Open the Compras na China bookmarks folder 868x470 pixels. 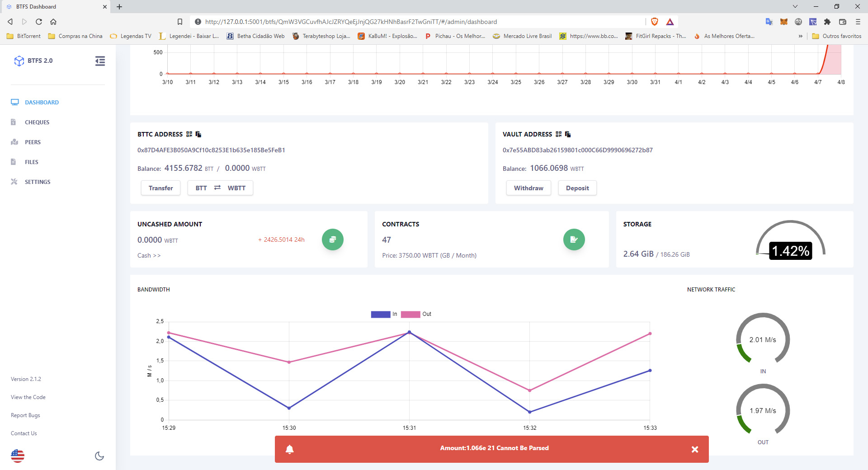click(75, 36)
